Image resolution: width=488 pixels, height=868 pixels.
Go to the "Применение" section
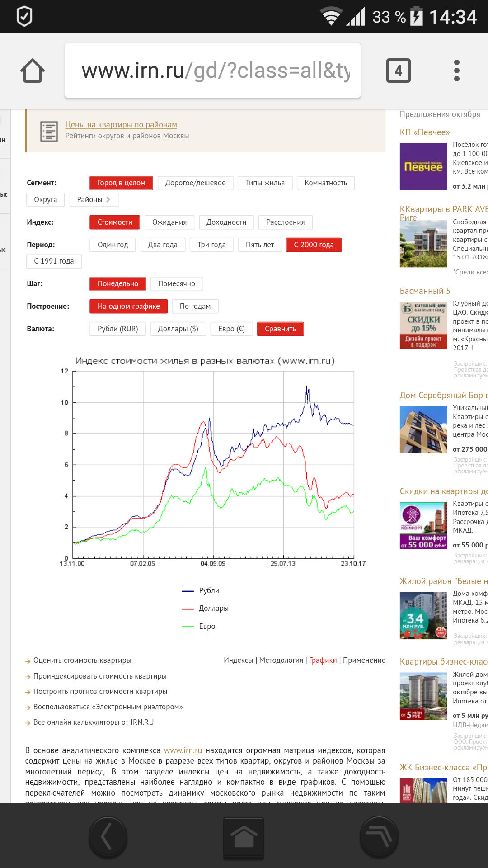[364, 660]
